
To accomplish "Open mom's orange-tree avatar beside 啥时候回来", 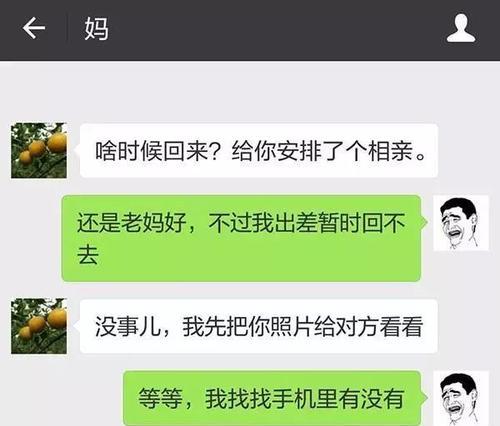I will [x=39, y=150].
